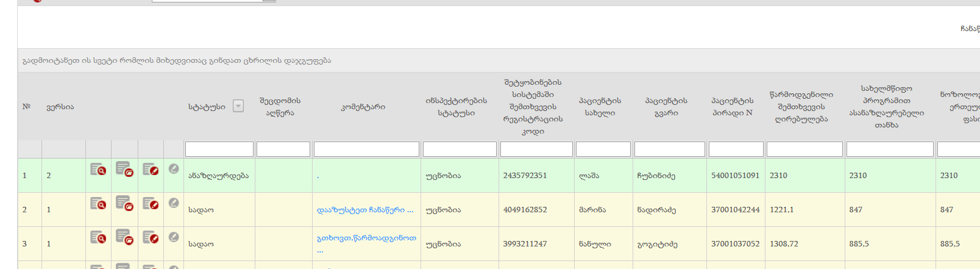The image size is (980, 269).
Task: Select the cell with personal number 54001051091
Action: coord(735,176)
